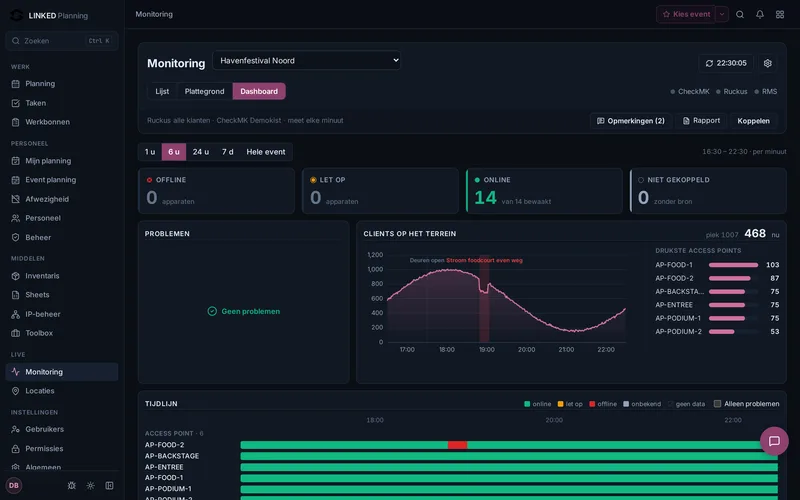This screenshot has width=800, height=500.
Task: Open Gebruikers in the sidebar
Action: click(x=62, y=429)
